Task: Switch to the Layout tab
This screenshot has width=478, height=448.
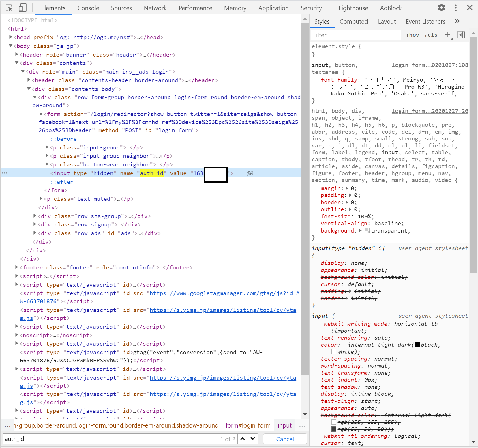Action: tap(387, 22)
